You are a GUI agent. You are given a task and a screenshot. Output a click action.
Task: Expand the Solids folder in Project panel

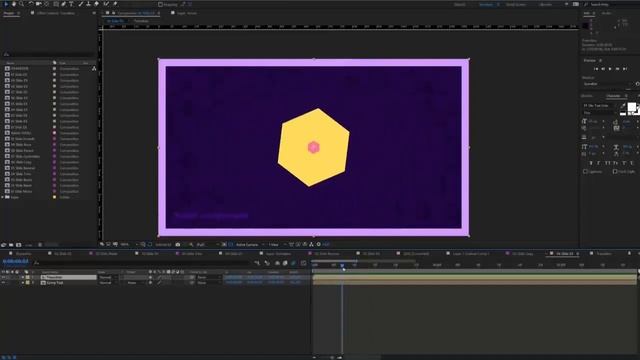click(x=3, y=197)
